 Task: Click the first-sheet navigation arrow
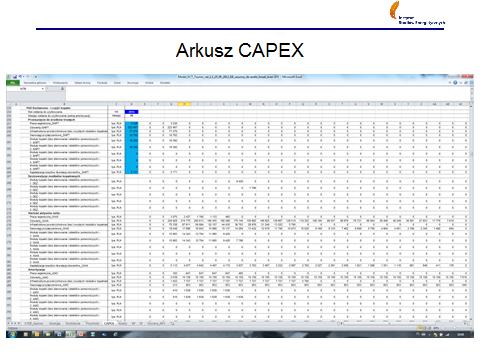click(9, 323)
